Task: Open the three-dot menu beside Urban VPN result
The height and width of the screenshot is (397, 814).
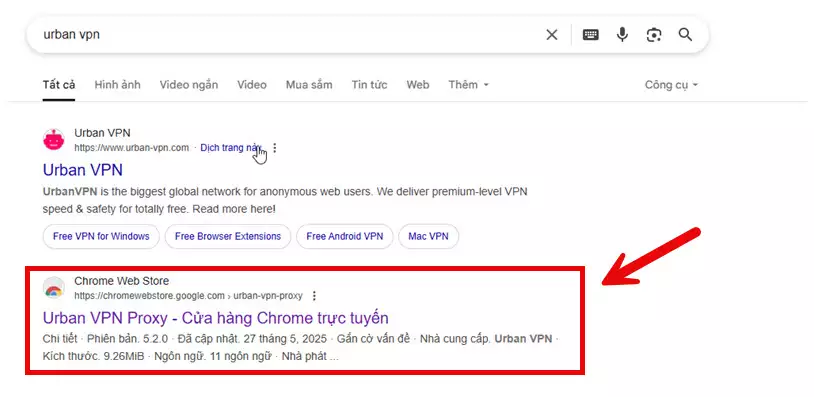Action: pos(275,148)
